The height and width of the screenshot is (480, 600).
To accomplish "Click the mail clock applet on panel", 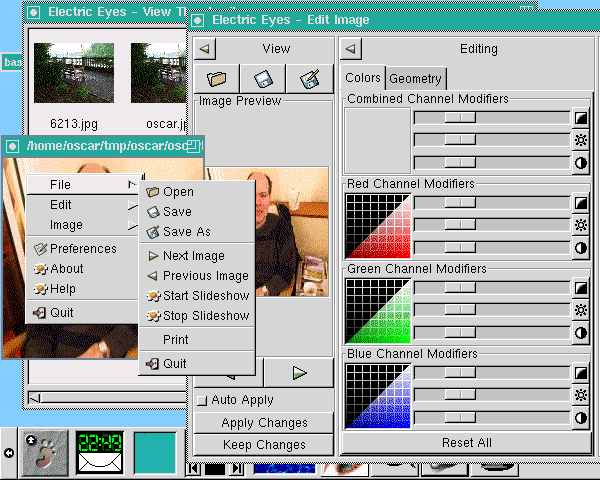I will tap(100, 453).
